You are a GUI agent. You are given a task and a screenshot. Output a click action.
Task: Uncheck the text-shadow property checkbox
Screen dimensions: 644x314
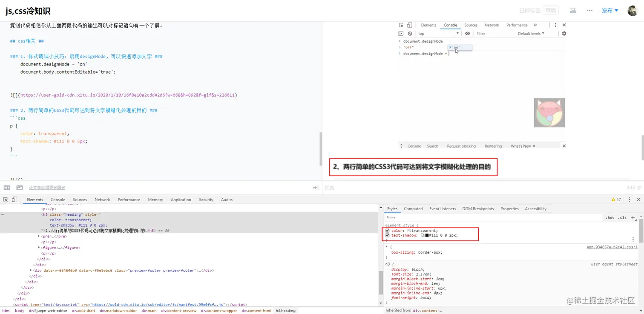pyautogui.click(x=388, y=235)
